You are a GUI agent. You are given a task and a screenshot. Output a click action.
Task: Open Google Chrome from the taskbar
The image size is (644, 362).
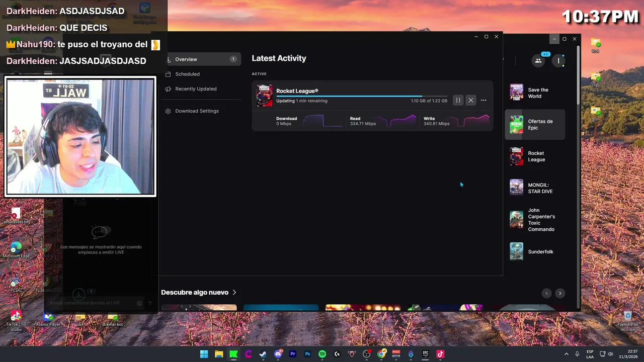[x=381, y=354]
